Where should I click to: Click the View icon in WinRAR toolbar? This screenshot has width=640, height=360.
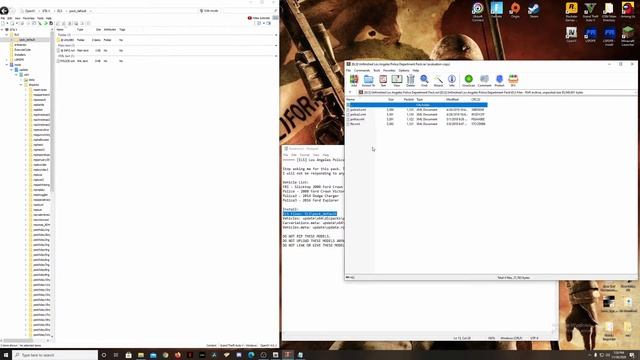coord(397,80)
